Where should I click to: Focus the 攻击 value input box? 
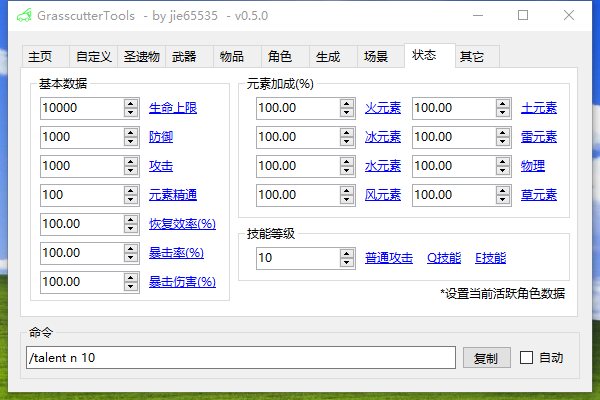click(82, 166)
